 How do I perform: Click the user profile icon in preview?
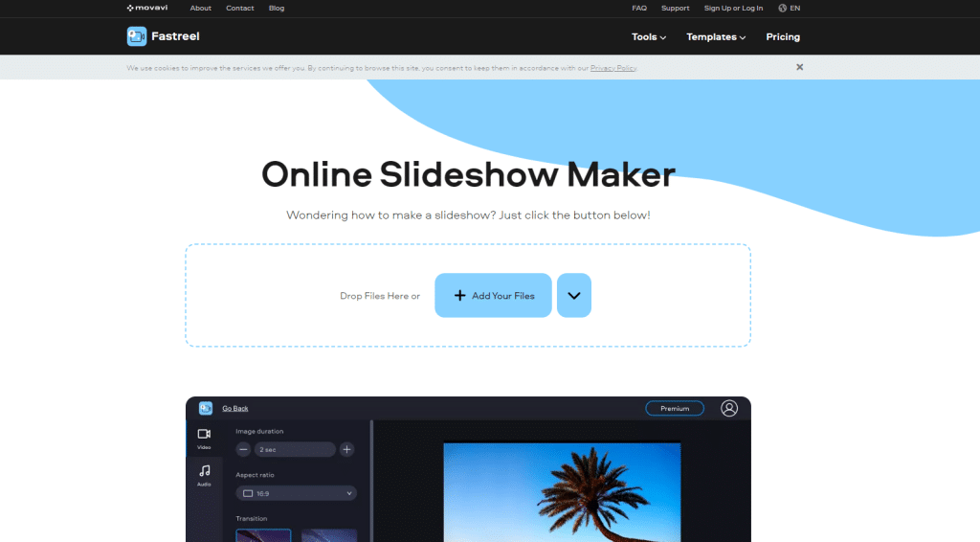(729, 409)
